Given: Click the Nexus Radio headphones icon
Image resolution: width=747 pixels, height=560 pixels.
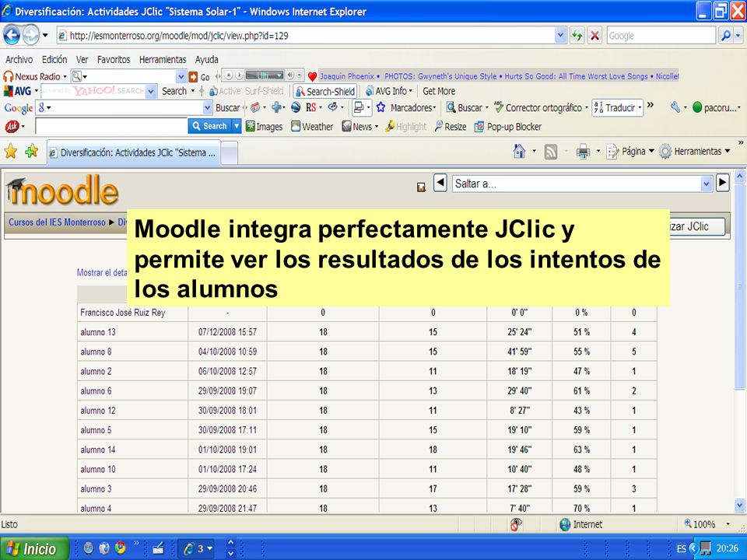Looking at the screenshot, I should (x=8, y=76).
